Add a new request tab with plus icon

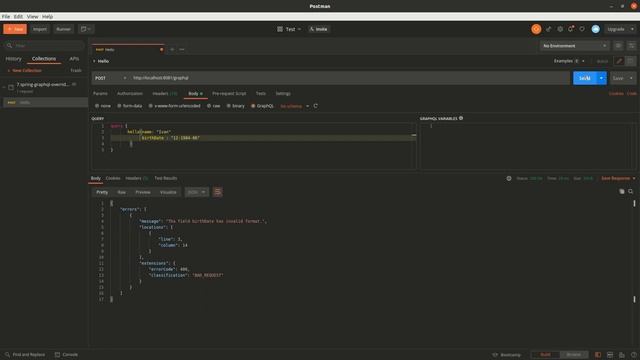(x=172, y=49)
